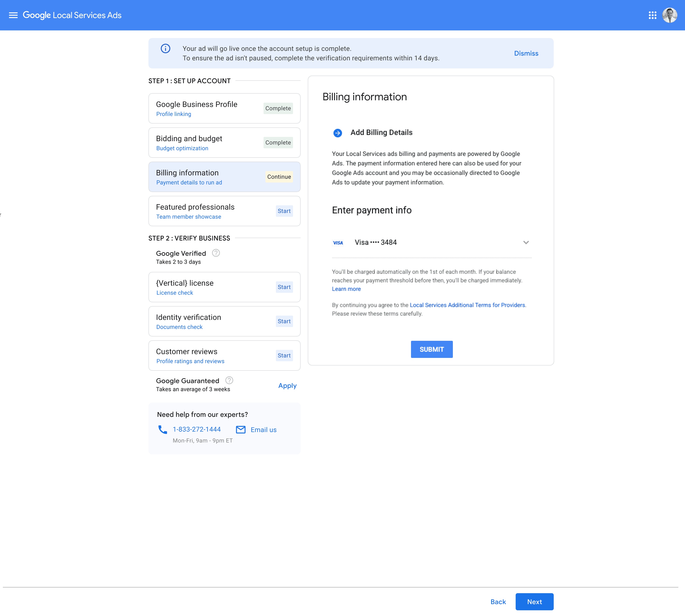Click the Add Billing Details heading
685x616 pixels.
tap(382, 132)
